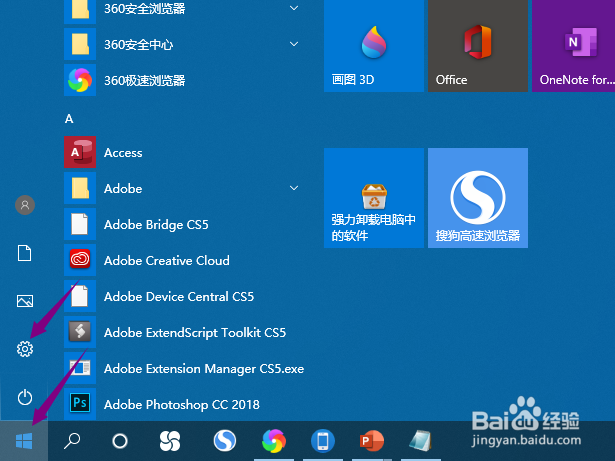Click the letter A section header
This screenshot has width=615, height=461.
[x=69, y=118]
